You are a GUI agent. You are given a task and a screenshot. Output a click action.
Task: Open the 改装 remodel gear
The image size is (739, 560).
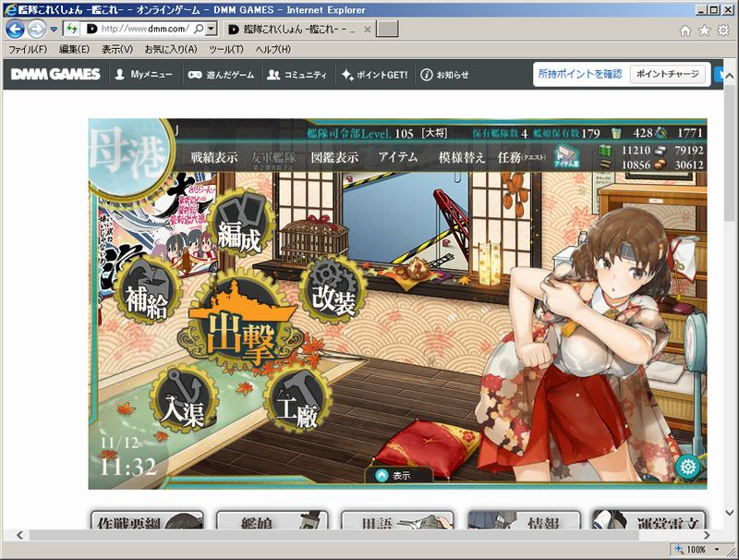tap(333, 289)
